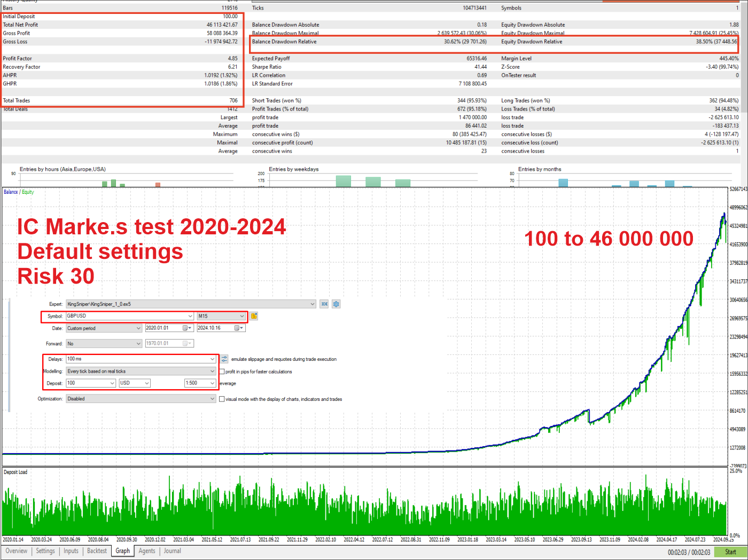This screenshot has height=560, width=748.
Task: Click the Deposit Load chart label
Action: (x=15, y=472)
